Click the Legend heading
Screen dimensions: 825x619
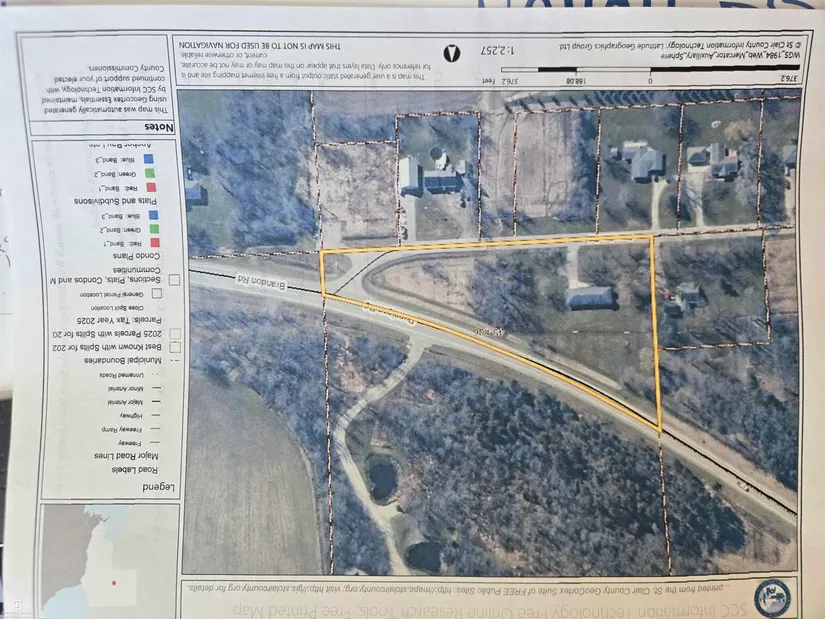coord(157,487)
